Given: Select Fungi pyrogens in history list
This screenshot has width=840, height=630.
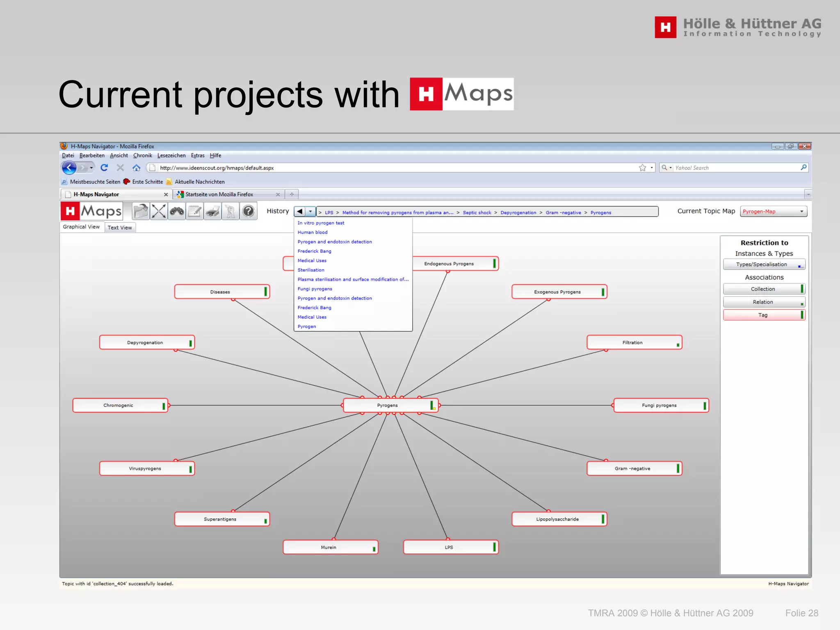Looking at the screenshot, I should click(315, 289).
